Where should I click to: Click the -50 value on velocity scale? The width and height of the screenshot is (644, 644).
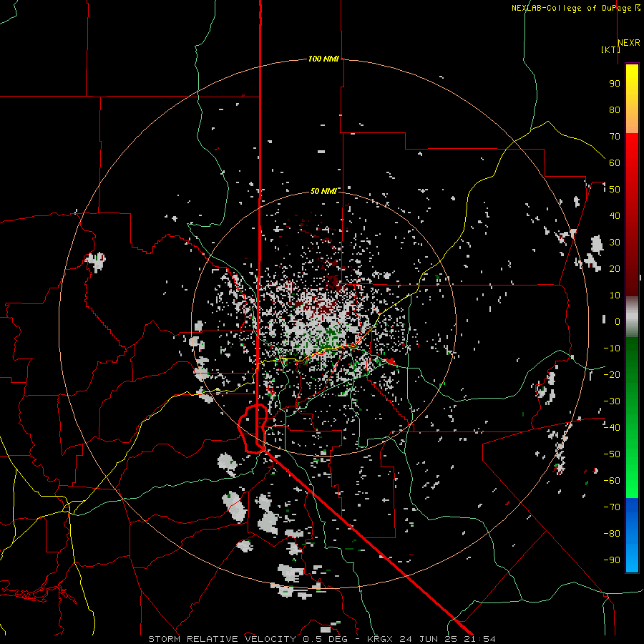[612, 454]
